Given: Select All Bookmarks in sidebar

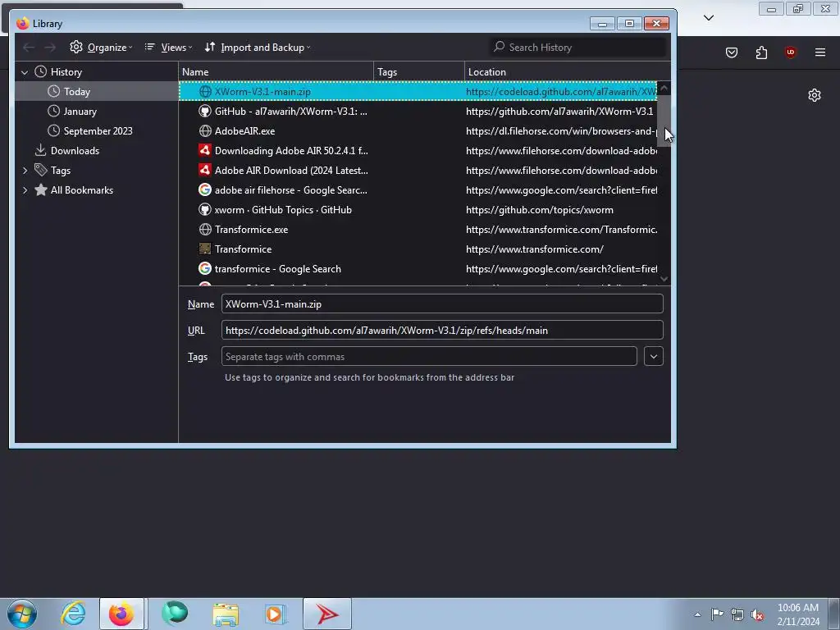Looking at the screenshot, I should point(81,190).
